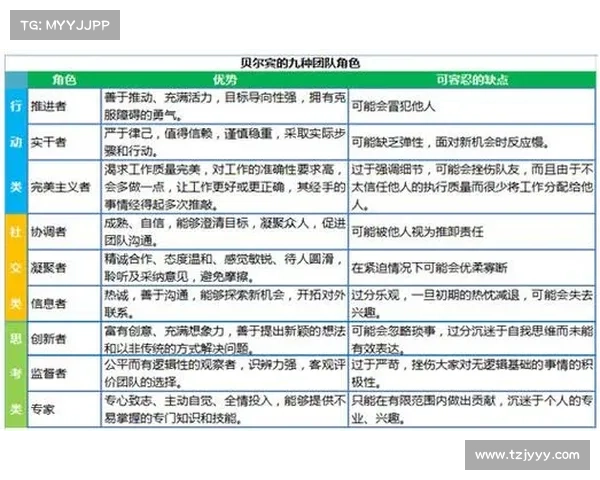Click the table title 贝尔宾的九种团队角色

(x=300, y=63)
